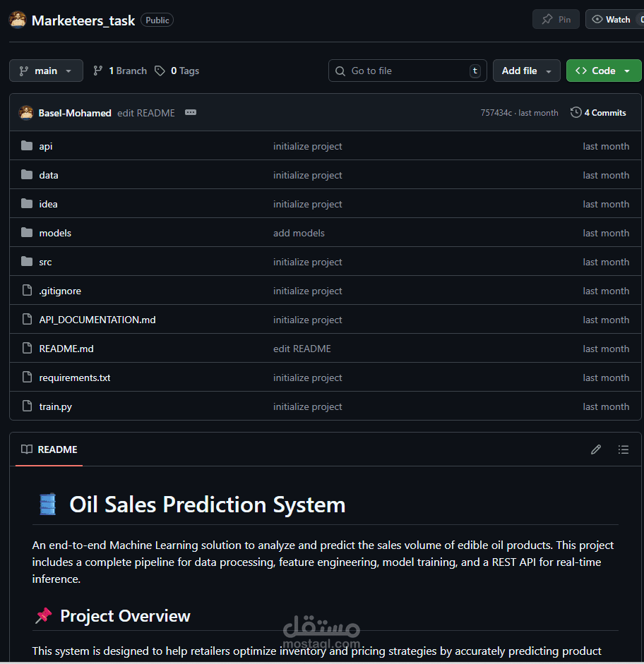Click the Go to file search field

click(x=406, y=71)
